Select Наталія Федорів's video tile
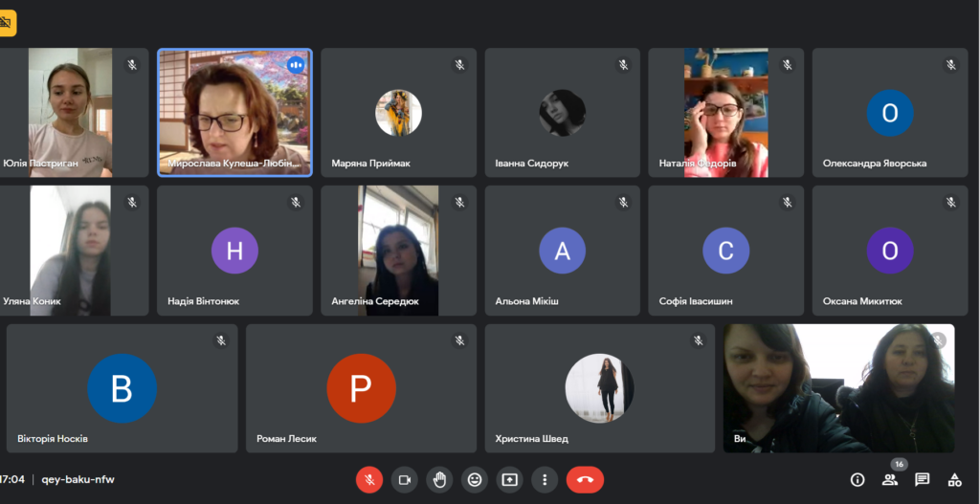Viewport: 980px width, 504px height. pyautogui.click(x=725, y=113)
